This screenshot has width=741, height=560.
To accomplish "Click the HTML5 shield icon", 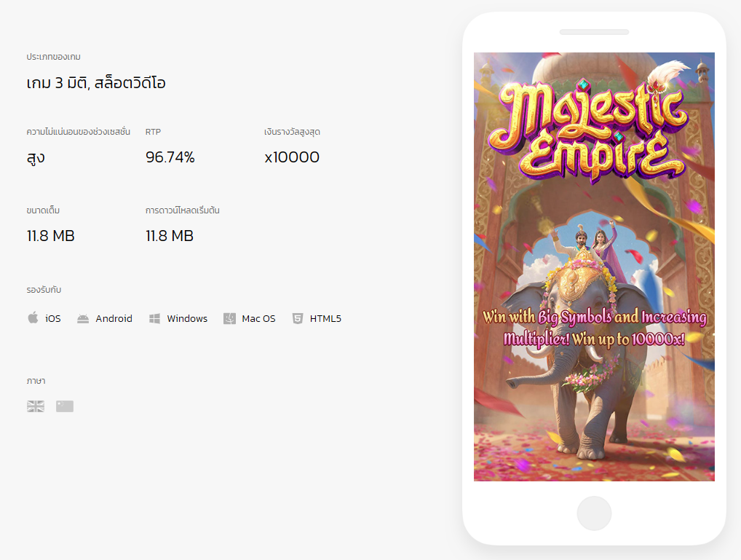I will click(x=297, y=319).
